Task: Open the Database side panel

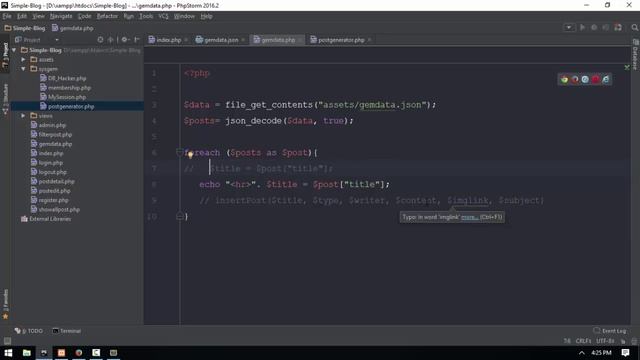Action: pyautogui.click(x=635, y=54)
